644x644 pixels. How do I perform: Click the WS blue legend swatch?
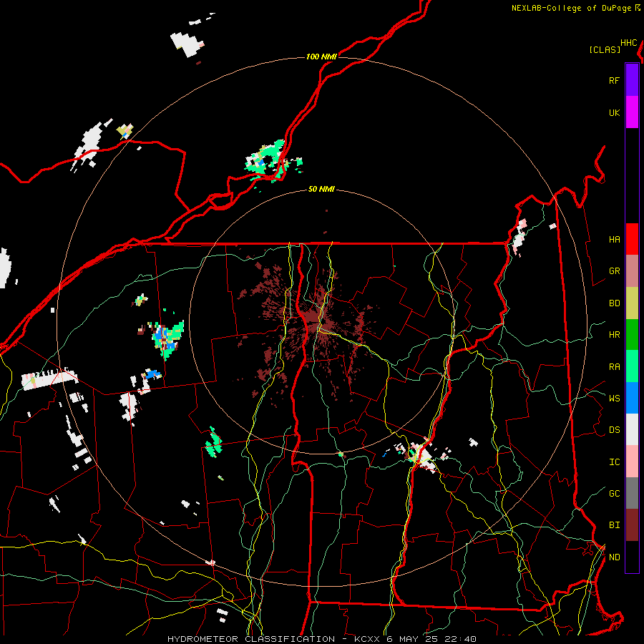[x=632, y=398]
